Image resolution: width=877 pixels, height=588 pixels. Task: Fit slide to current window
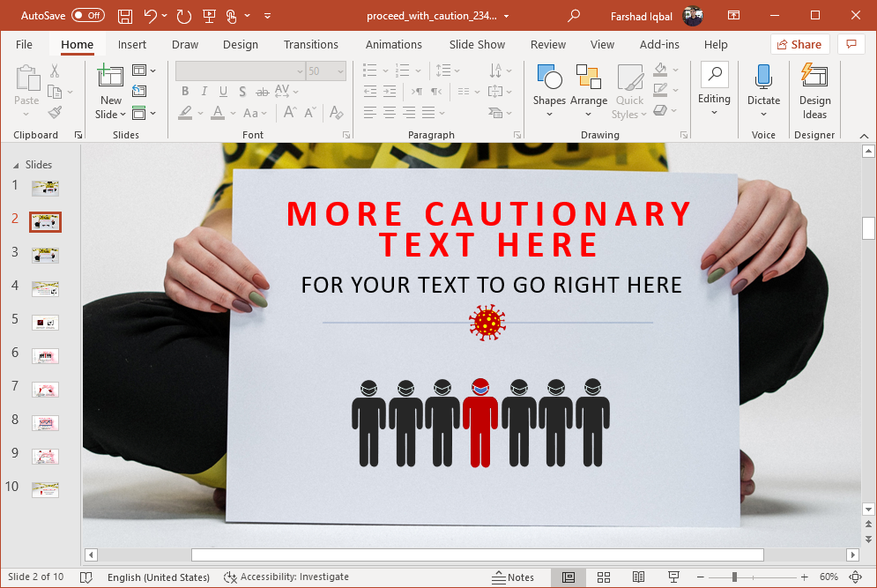coord(854,577)
